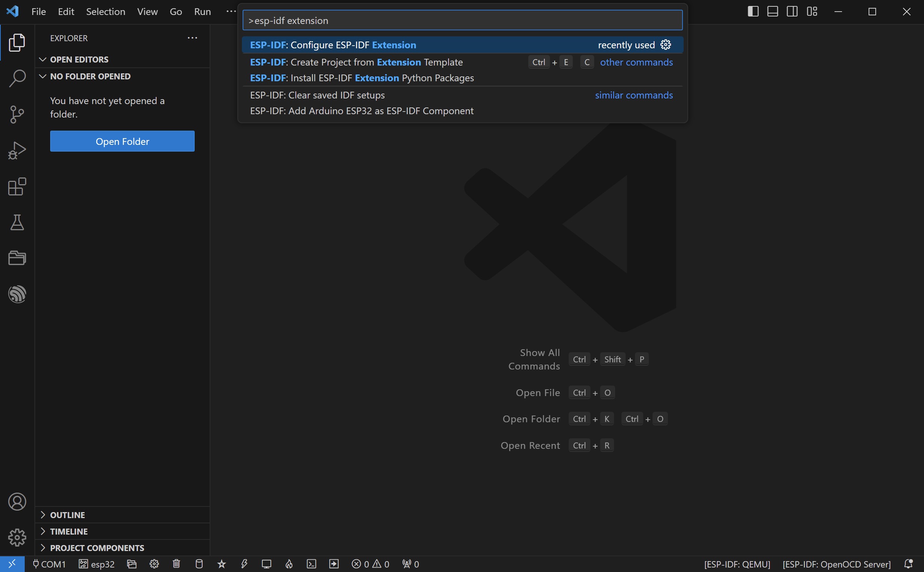
Task: Click the ports forwarded radio tower indicator
Action: pos(411,564)
